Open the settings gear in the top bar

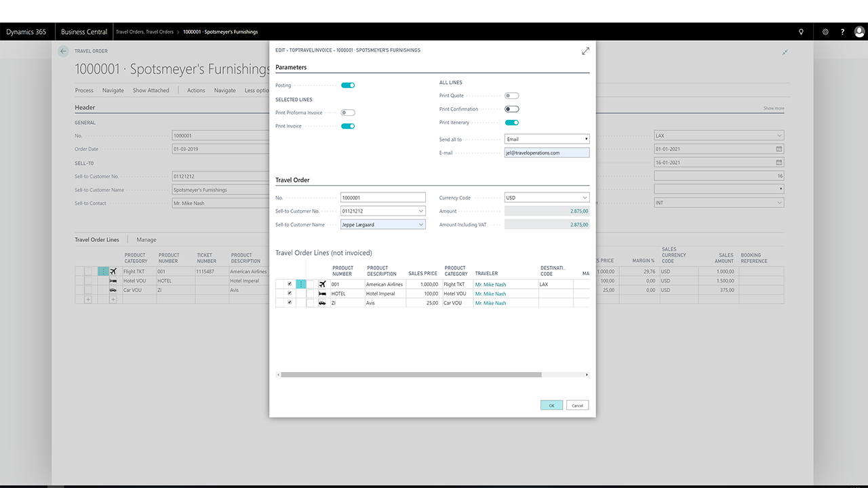[825, 32]
